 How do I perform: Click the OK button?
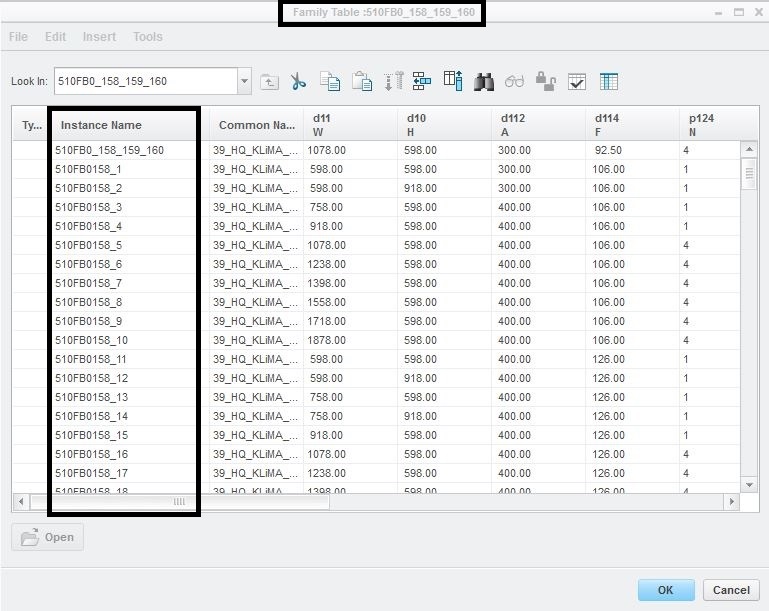(666, 590)
